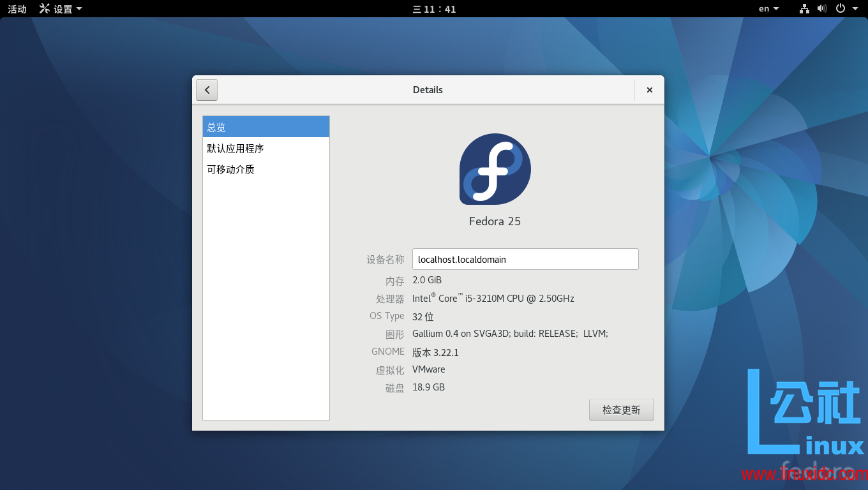Open the clock showing 三 11:41
This screenshot has width=868, height=490.
434,9
